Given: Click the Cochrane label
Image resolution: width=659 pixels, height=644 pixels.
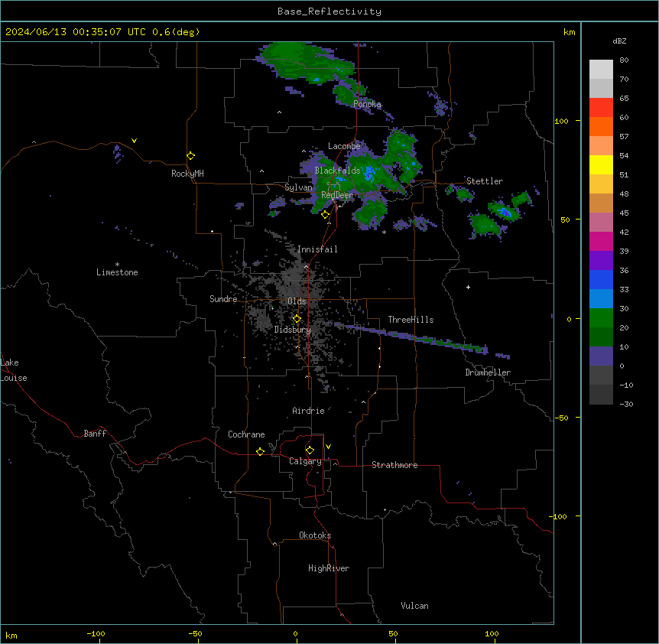Looking at the screenshot, I should [x=246, y=434].
